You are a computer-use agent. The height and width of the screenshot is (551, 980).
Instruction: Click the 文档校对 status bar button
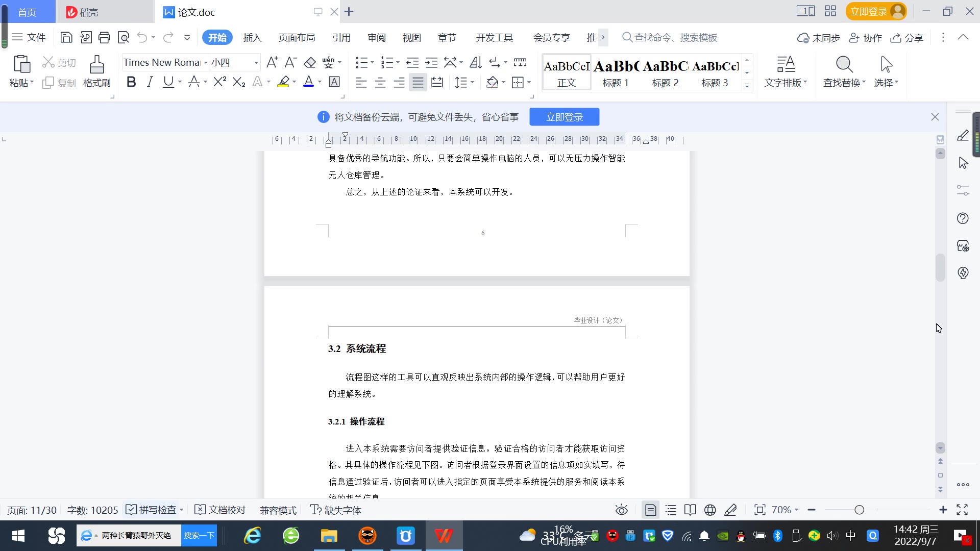pyautogui.click(x=220, y=510)
